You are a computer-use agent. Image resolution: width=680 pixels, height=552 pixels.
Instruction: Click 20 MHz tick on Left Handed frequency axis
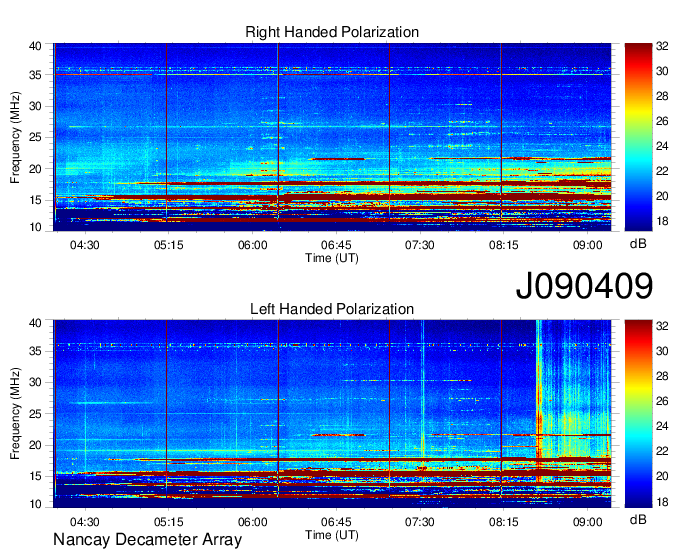[35, 445]
